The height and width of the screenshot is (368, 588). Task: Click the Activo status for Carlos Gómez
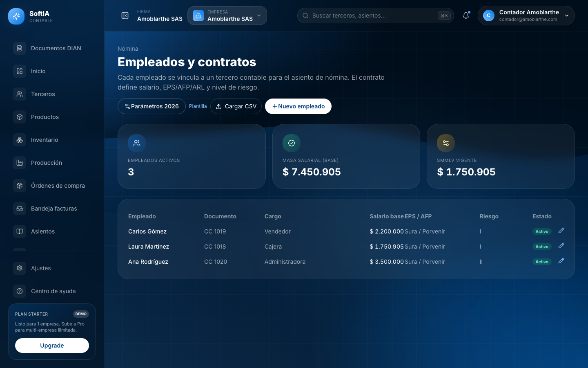pyautogui.click(x=542, y=231)
